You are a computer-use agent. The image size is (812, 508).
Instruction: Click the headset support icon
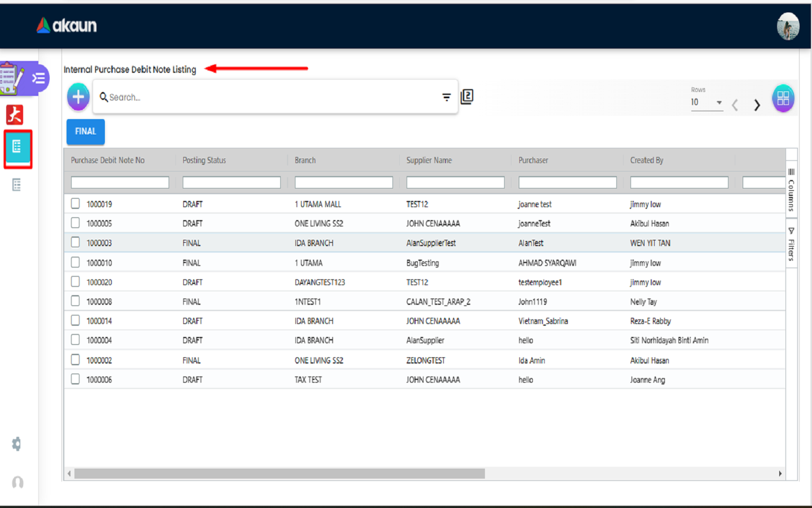point(17,482)
